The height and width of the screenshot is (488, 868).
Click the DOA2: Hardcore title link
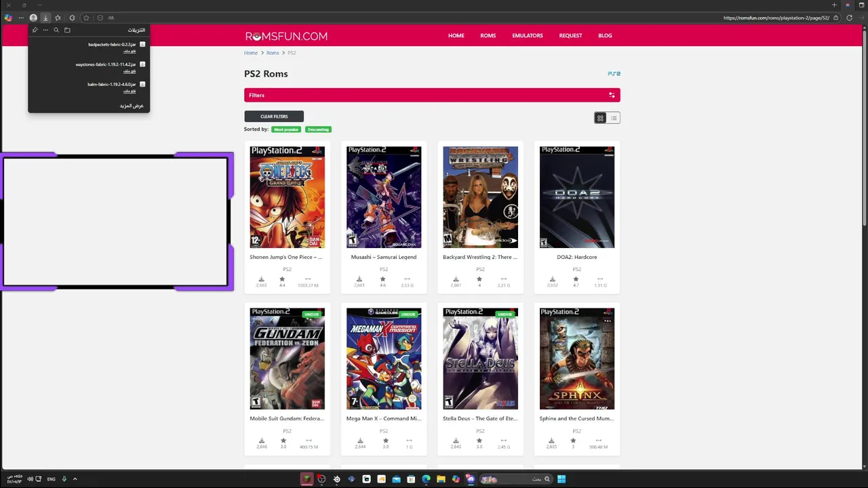[577, 257]
